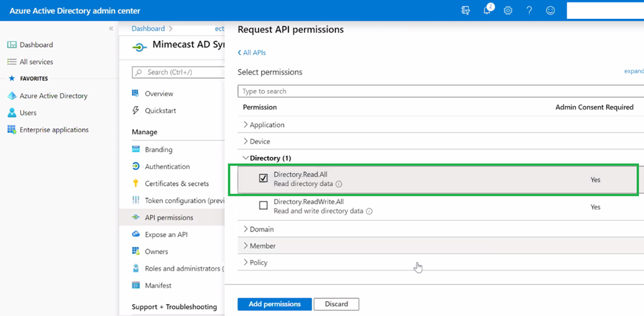Open the notifications bell icon

[487, 10]
